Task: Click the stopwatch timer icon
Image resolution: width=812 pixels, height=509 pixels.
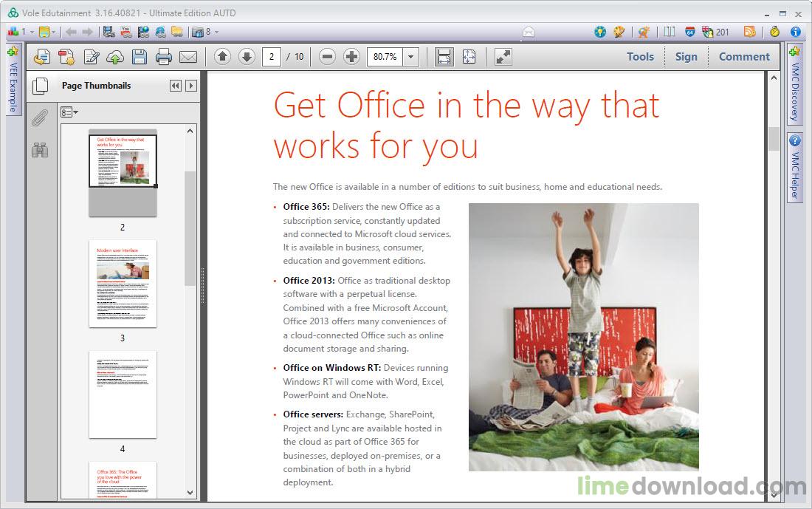Action: tap(774, 32)
